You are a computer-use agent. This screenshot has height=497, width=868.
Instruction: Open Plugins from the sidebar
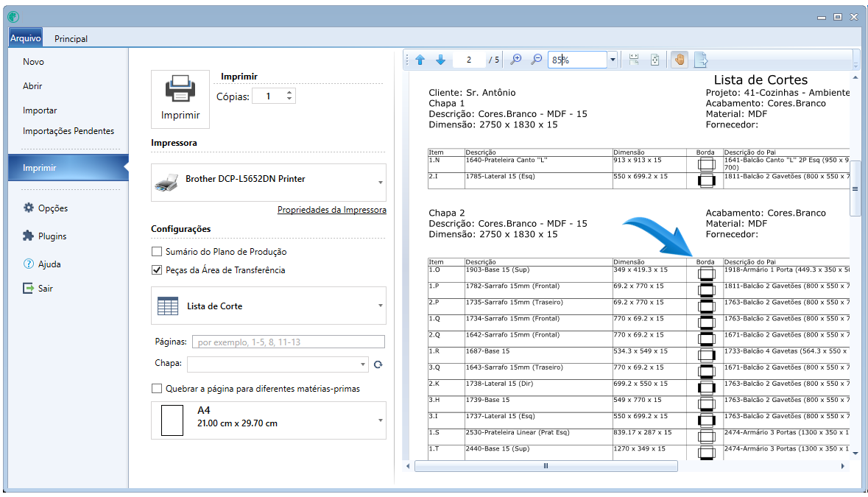(x=44, y=236)
